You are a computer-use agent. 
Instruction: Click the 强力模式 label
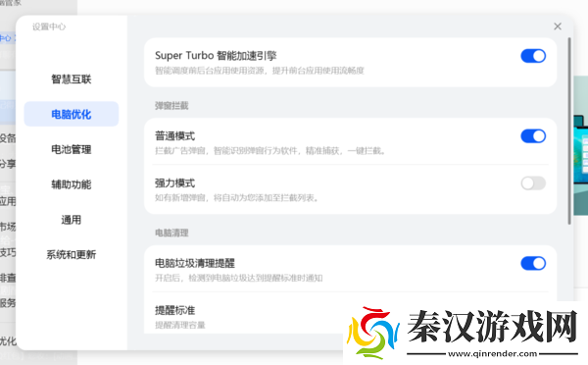pyautogui.click(x=175, y=183)
